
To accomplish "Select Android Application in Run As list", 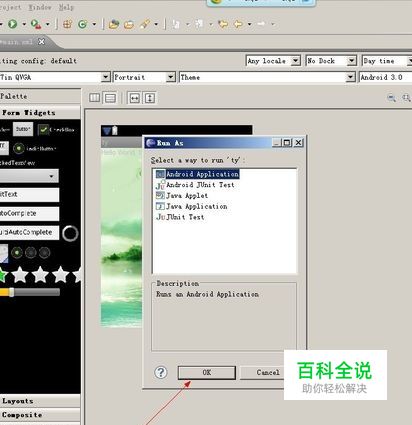I will click(x=198, y=174).
